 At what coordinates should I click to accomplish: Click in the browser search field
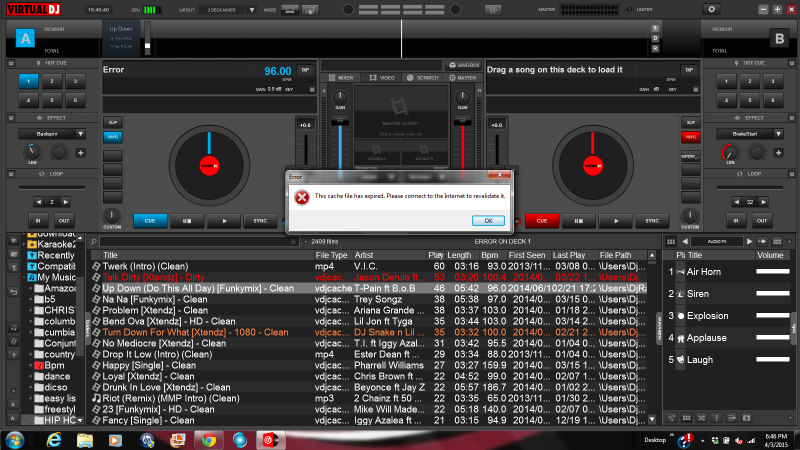(x=198, y=242)
